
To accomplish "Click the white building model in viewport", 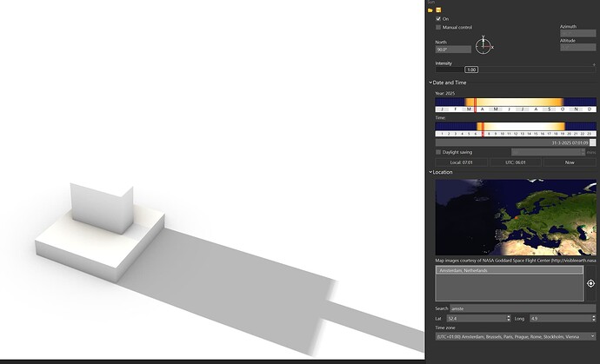I will (100, 232).
